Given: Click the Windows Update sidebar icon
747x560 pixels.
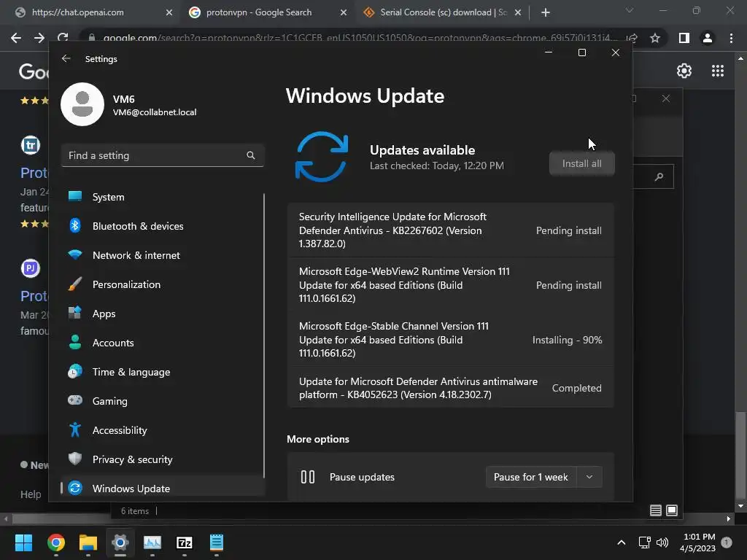Looking at the screenshot, I should pyautogui.click(x=75, y=488).
